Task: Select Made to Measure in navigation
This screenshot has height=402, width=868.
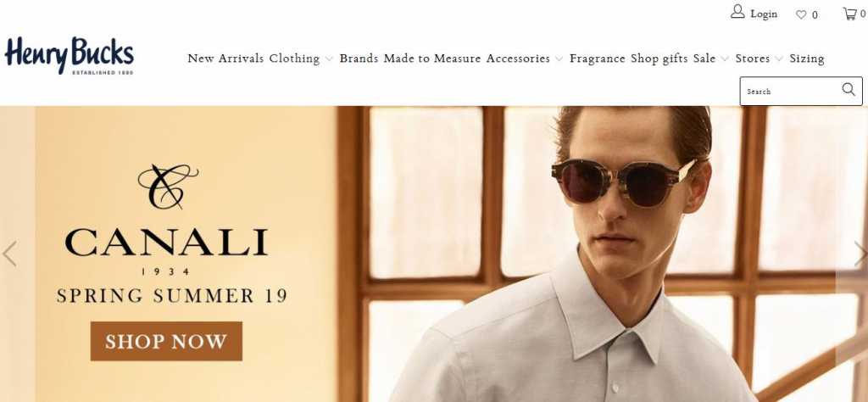Action: [431, 59]
